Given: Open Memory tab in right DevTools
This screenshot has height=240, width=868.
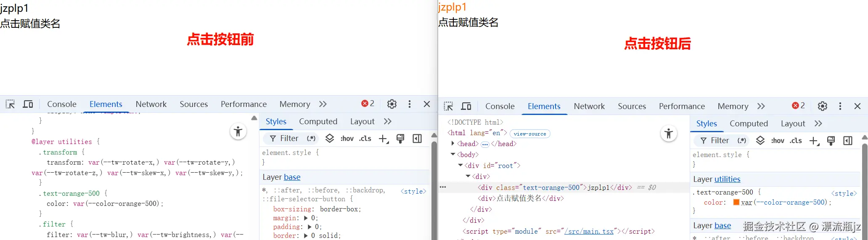Looking at the screenshot, I should tap(733, 106).
